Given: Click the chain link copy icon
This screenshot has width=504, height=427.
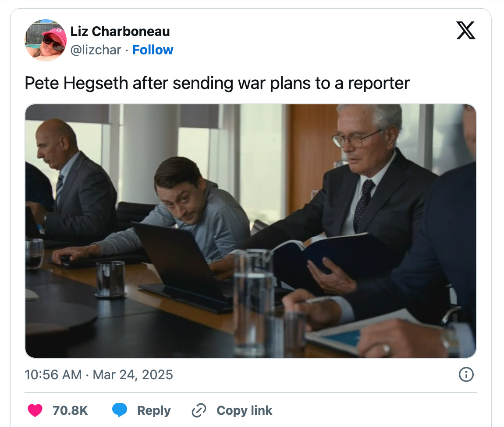Looking at the screenshot, I should [199, 410].
